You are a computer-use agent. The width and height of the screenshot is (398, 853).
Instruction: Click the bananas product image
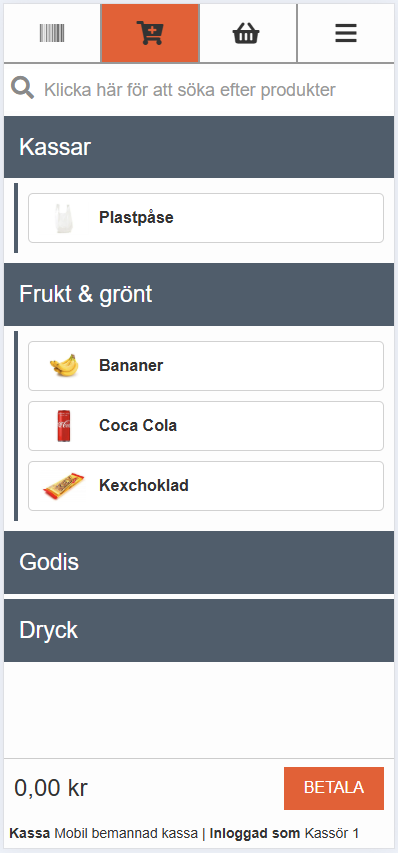pyautogui.click(x=64, y=366)
